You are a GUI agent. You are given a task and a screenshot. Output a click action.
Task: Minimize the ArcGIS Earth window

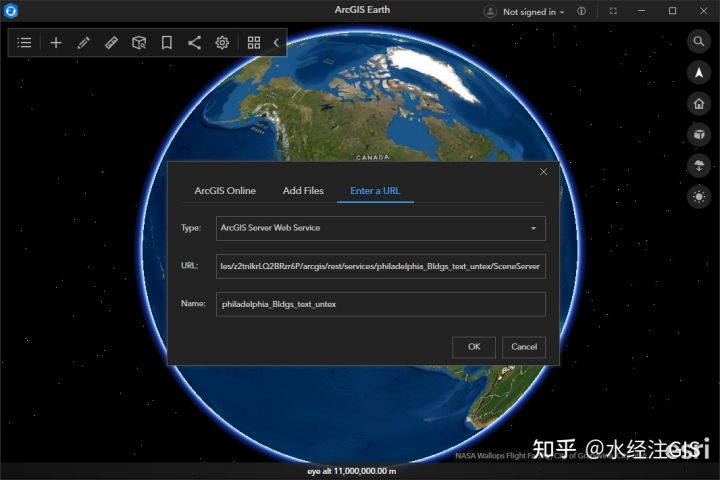point(642,11)
